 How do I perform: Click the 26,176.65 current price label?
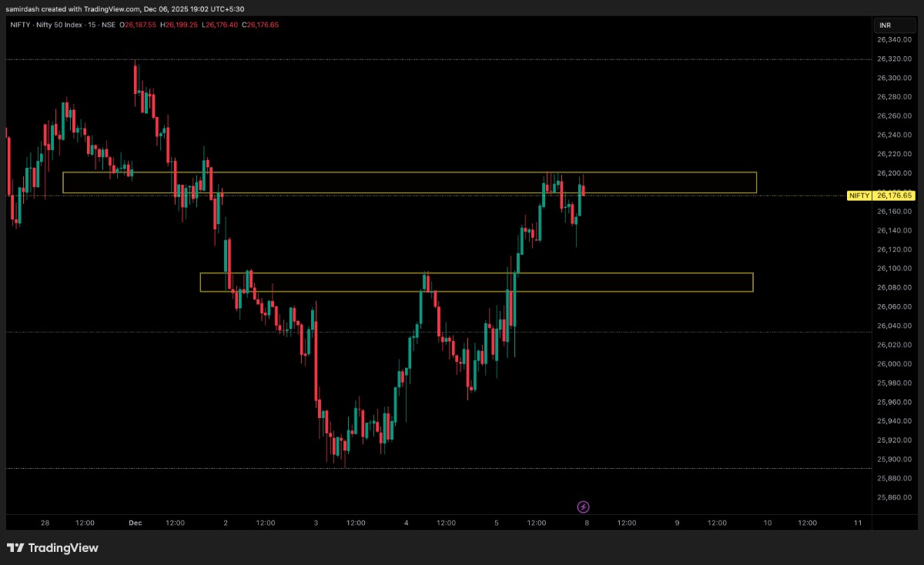point(893,196)
